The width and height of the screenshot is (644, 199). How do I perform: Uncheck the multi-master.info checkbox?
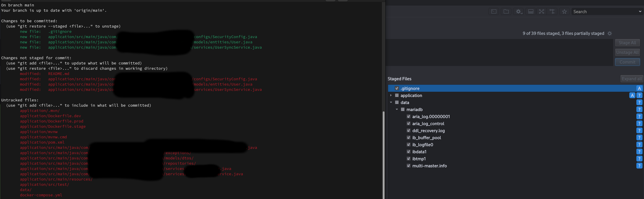click(x=409, y=166)
